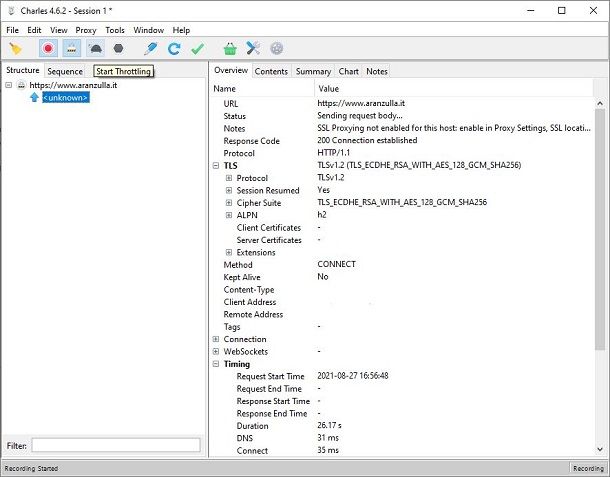Open the File menu
Screen dimensions: 610x477
coord(12,30)
